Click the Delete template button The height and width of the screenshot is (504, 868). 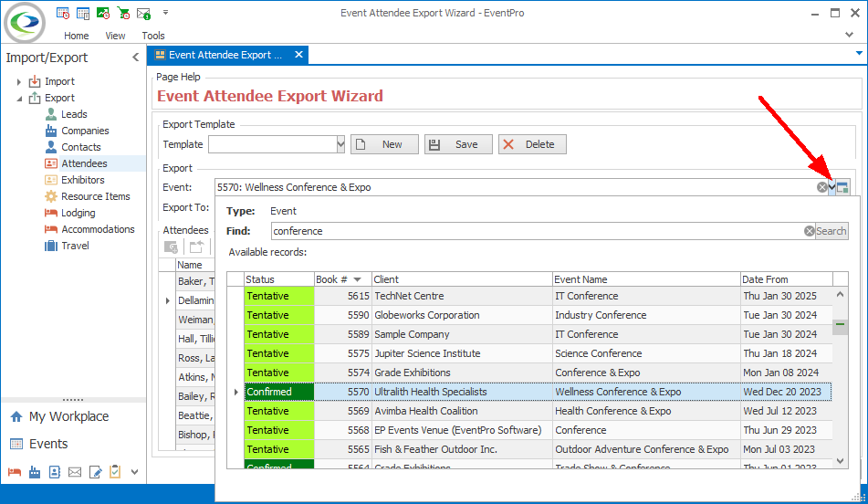pyautogui.click(x=532, y=144)
